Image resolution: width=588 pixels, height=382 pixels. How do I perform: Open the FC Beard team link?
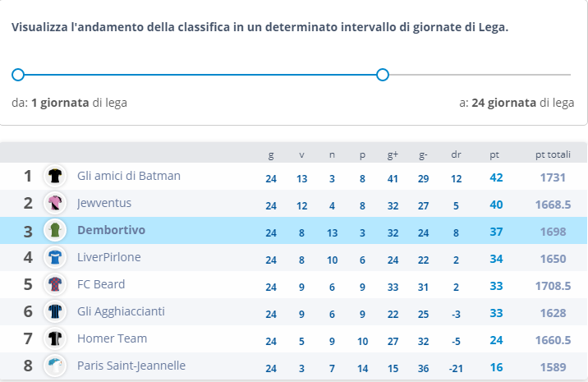coord(101,284)
